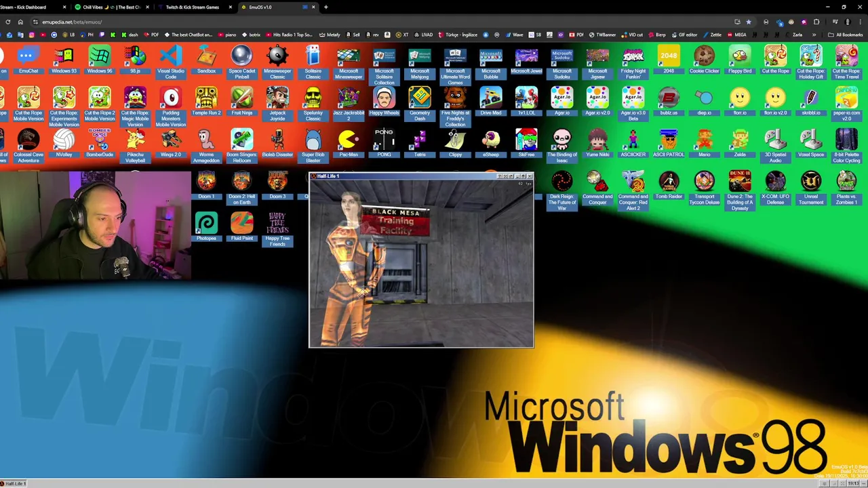
Task: Open The Binding of Isaac icon
Action: click(x=562, y=146)
